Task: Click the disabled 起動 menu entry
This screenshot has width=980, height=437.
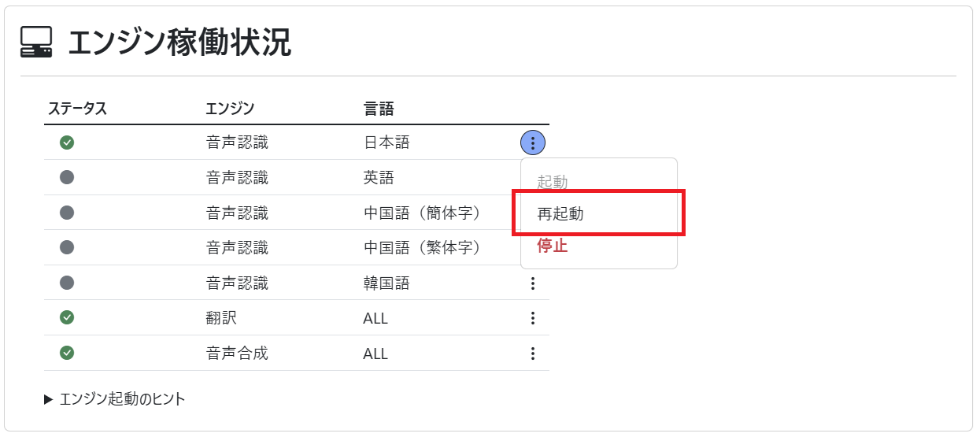Action: (553, 182)
